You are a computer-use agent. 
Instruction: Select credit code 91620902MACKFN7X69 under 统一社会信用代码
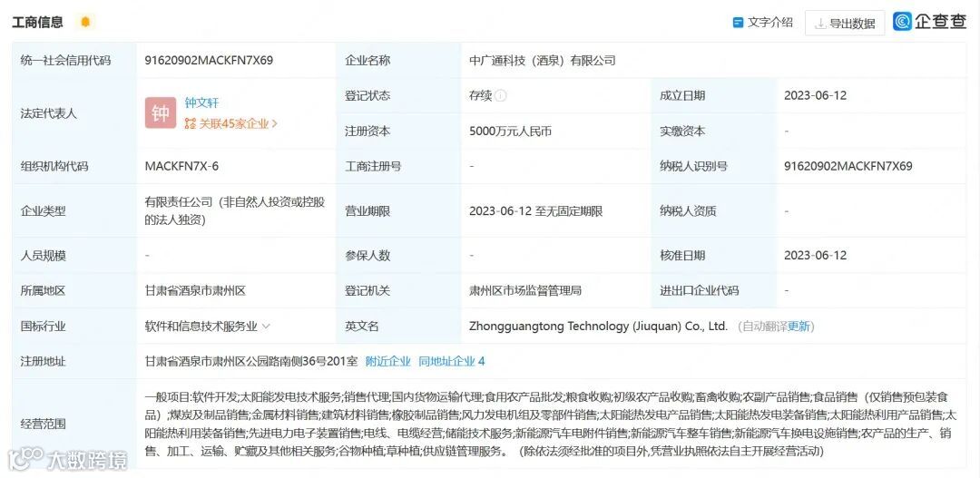pyautogui.click(x=209, y=61)
